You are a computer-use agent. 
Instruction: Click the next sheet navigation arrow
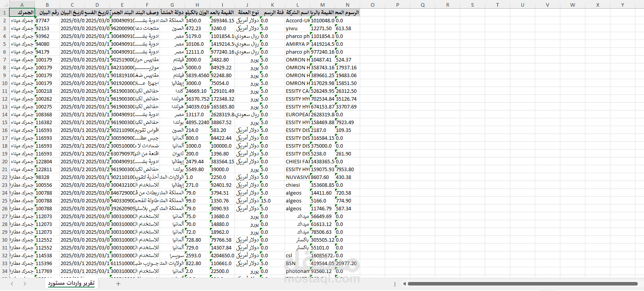tap(25, 284)
